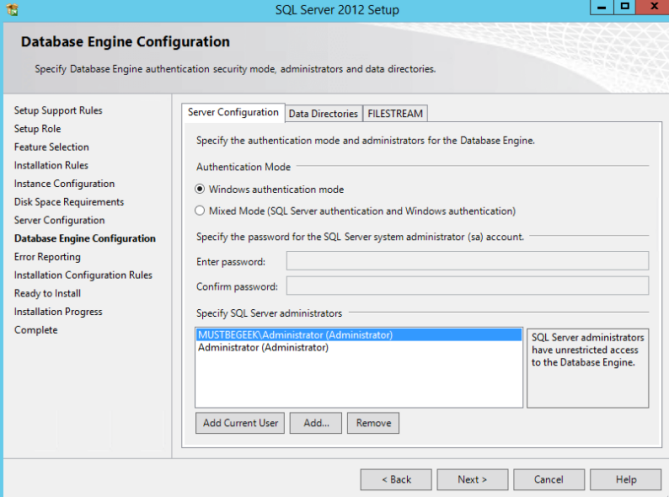Screen dimensions: 670x498
Task: Open the Data Directories tab
Action: click(323, 114)
